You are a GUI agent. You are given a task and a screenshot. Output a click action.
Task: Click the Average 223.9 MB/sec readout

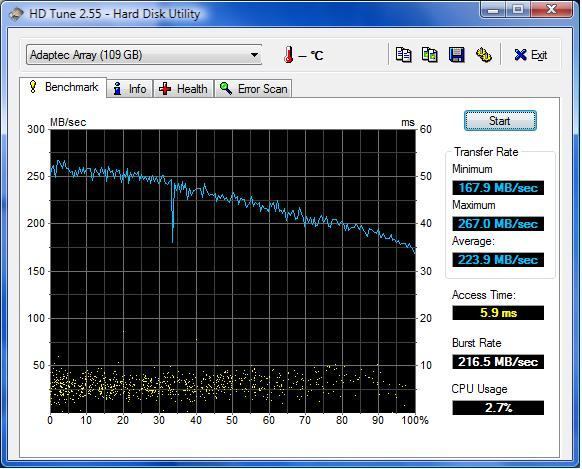pos(498,260)
